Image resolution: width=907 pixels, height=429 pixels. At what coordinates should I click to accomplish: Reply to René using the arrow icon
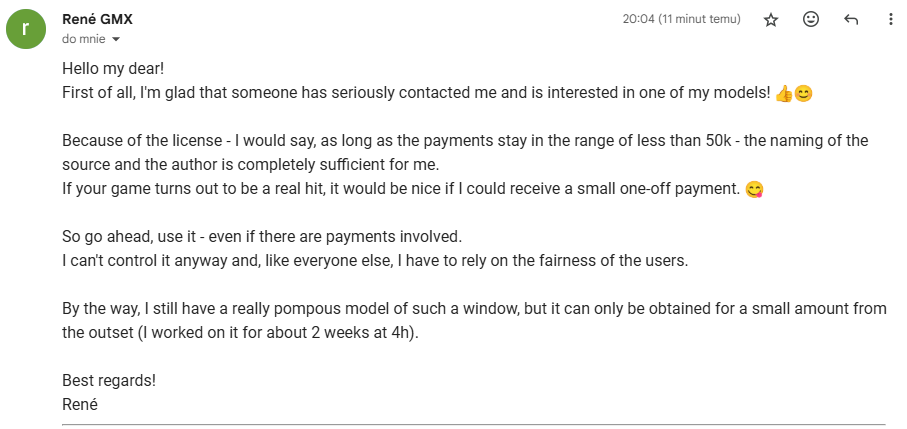(x=850, y=20)
